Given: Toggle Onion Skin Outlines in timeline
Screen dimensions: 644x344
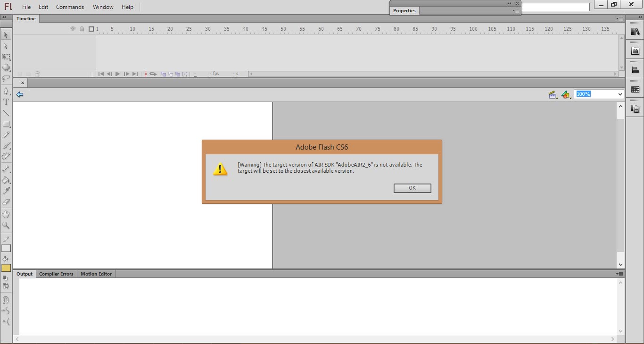Looking at the screenshot, I should [171, 74].
